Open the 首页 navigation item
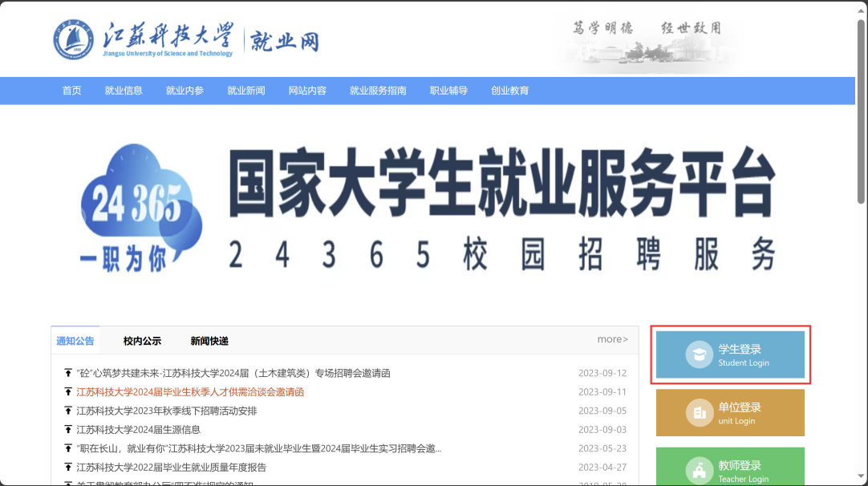 [72, 91]
